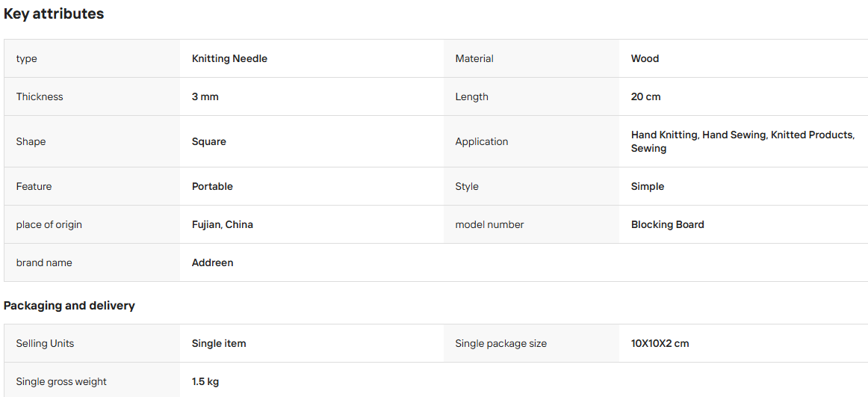Click the Packaging and delivery heading
This screenshot has width=868, height=397.
tap(69, 306)
